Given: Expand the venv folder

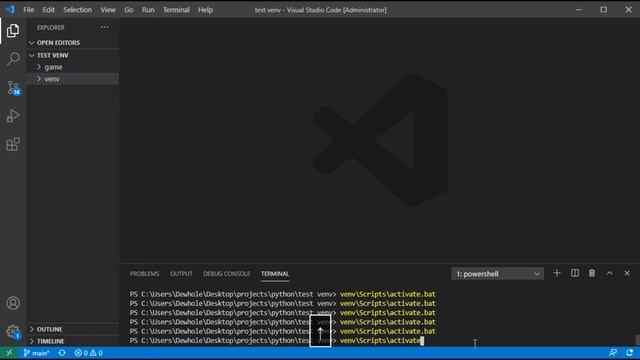Looking at the screenshot, I should pos(73,79).
